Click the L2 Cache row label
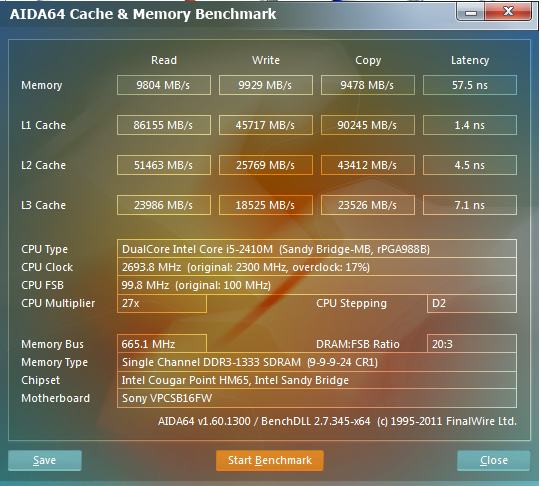 click(43, 165)
